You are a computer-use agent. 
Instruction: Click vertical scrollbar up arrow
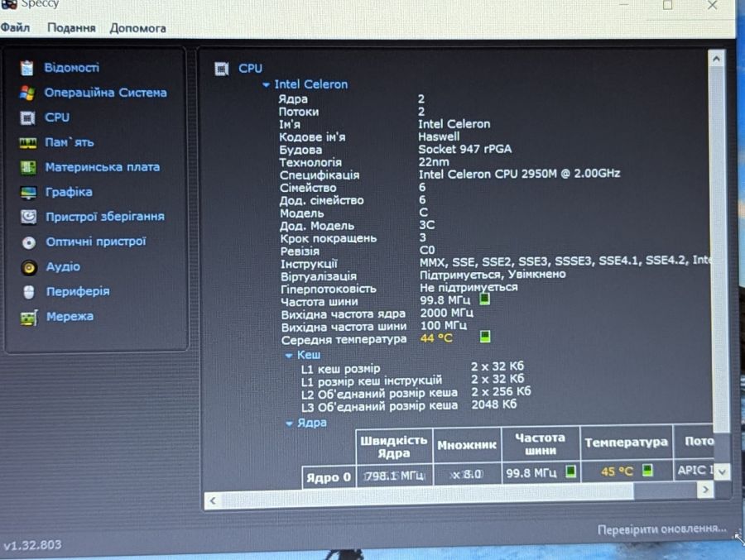point(717,59)
